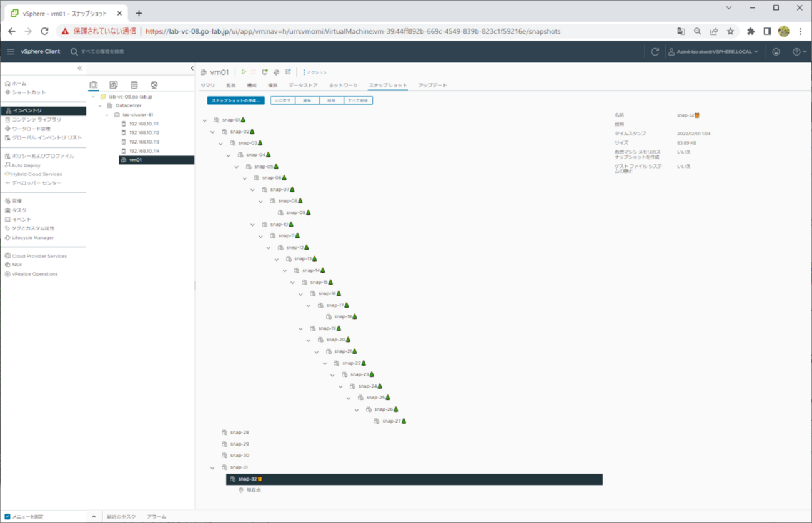Switch to the Storage inventory view icon

pyautogui.click(x=134, y=85)
